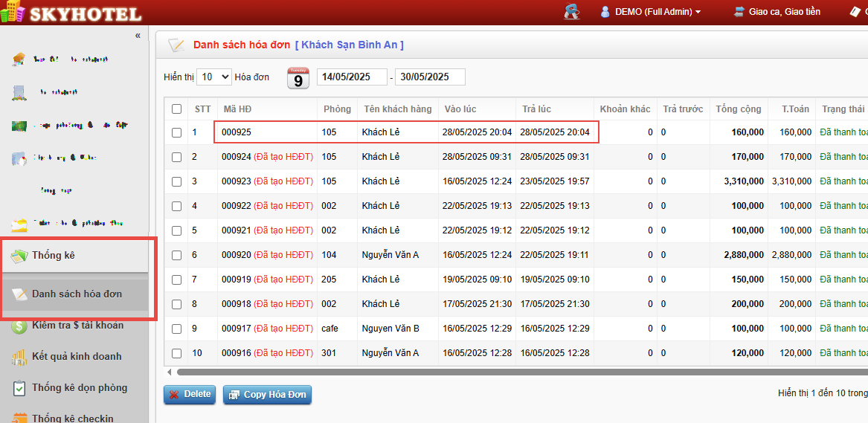
Task: Click the Copy Hóa Đơn button
Action: (x=267, y=395)
